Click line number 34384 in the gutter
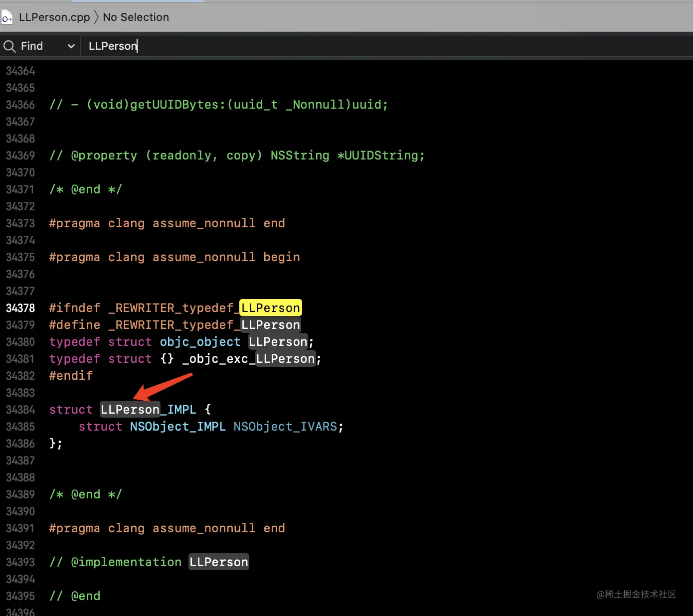The image size is (693, 616). (x=20, y=410)
